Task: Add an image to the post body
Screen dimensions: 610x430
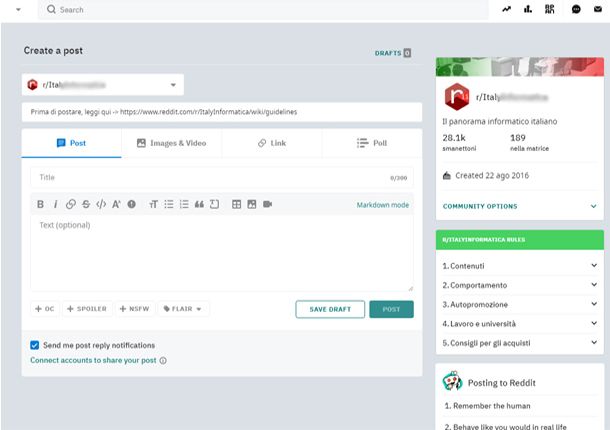Action: (252, 204)
